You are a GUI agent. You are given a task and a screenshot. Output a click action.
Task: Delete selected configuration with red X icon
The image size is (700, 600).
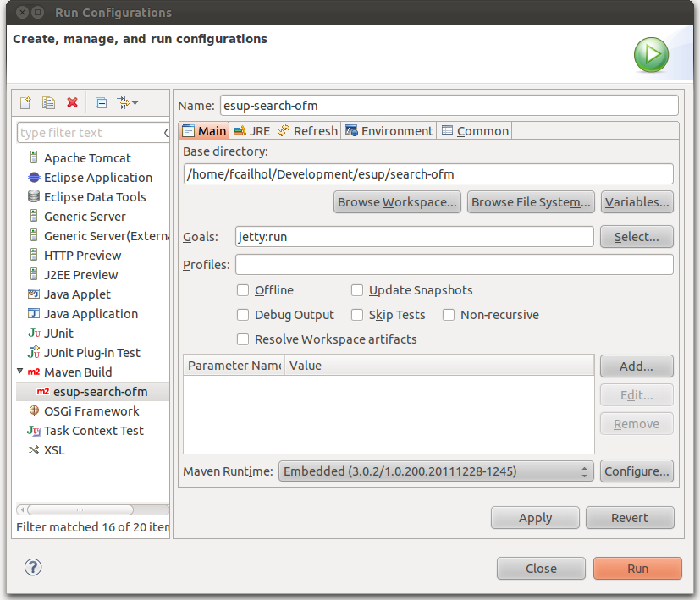pyautogui.click(x=73, y=102)
